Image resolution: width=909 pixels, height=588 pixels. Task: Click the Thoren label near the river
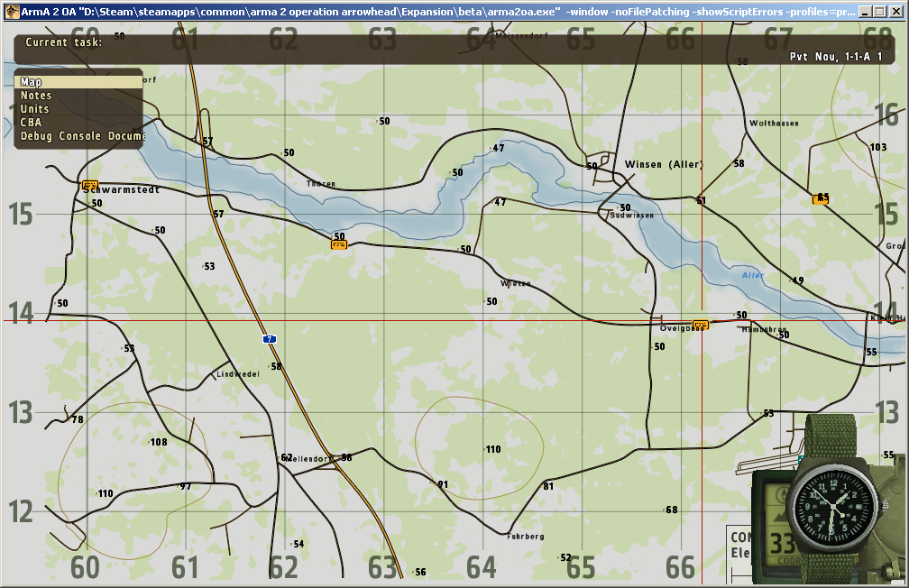pyautogui.click(x=321, y=183)
